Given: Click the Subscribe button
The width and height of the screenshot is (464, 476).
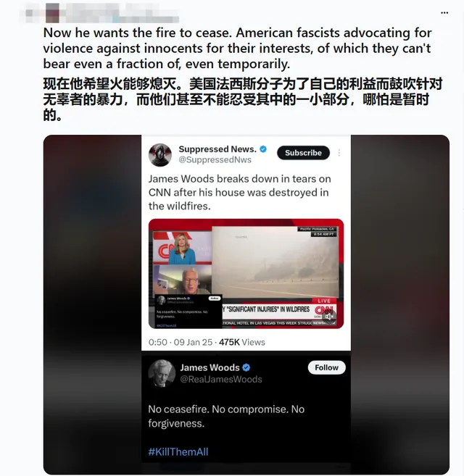Looking at the screenshot, I should point(303,153).
